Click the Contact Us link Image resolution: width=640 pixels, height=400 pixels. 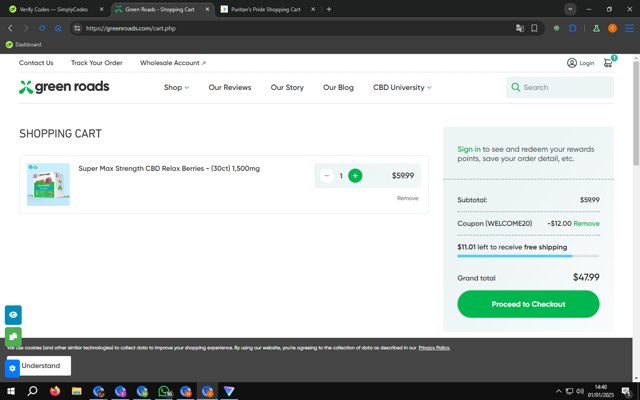(x=36, y=63)
